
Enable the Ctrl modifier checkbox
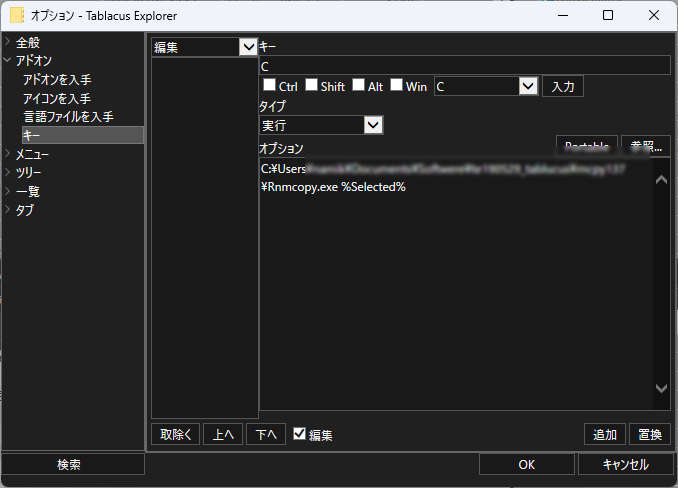point(269,85)
